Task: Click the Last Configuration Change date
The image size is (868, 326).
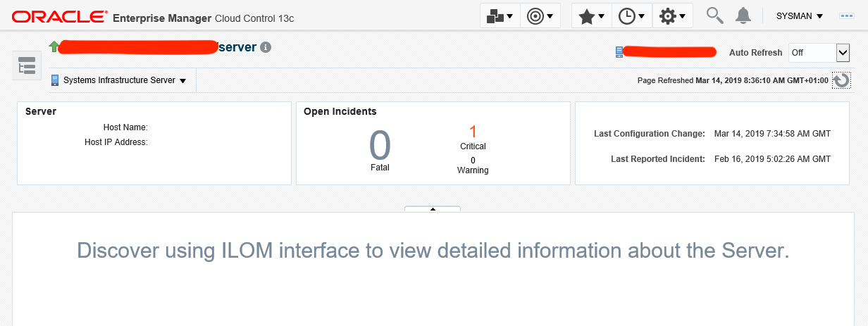Action: 772,133
